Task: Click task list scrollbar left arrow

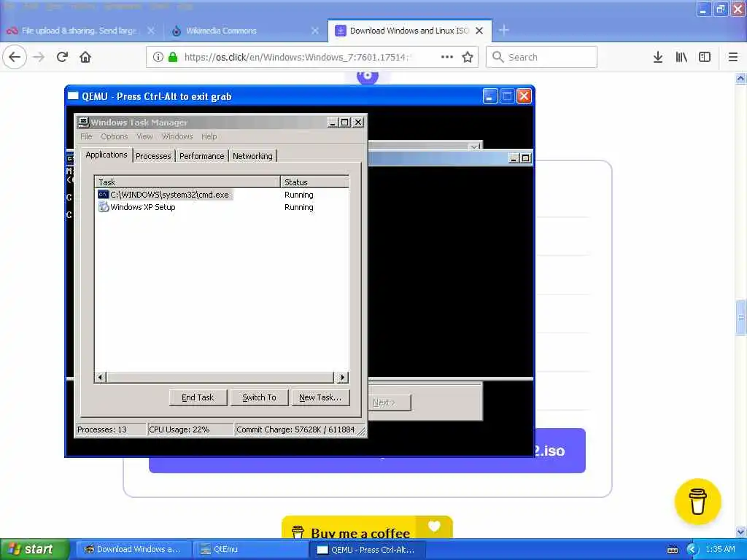Action: point(101,378)
